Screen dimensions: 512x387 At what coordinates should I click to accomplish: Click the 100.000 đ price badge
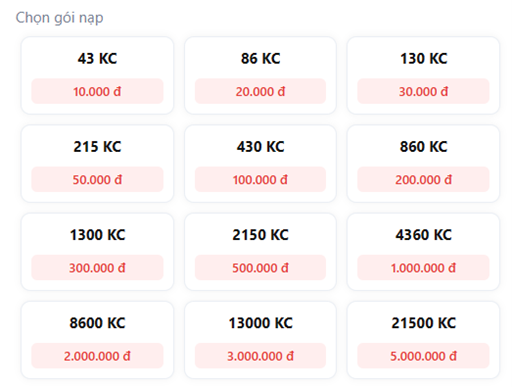[260, 180]
